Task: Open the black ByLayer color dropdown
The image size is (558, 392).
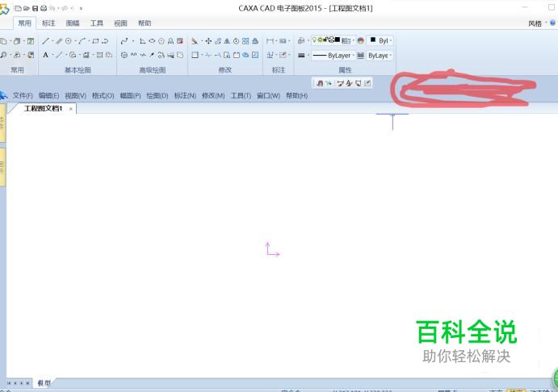Action: pyautogui.click(x=380, y=40)
